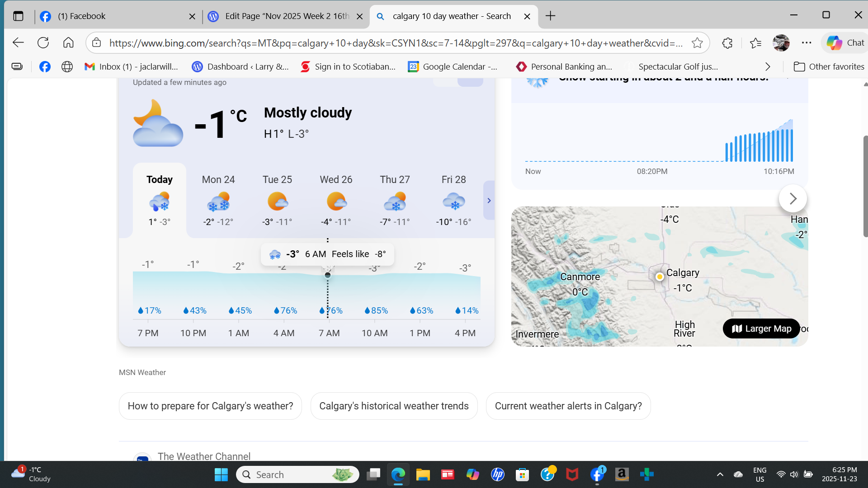Expand the hidden system tray icons
The width and height of the screenshot is (868, 488).
[x=720, y=474]
